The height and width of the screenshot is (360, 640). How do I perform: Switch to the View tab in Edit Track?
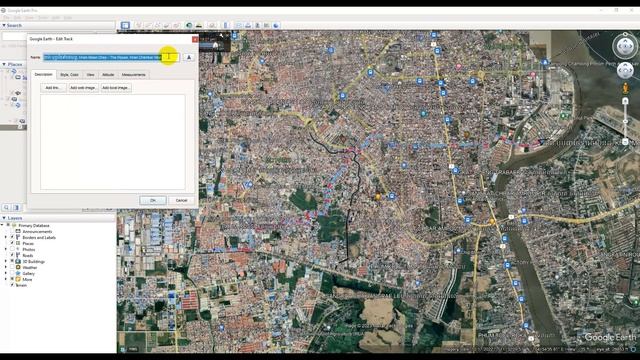[x=91, y=75]
